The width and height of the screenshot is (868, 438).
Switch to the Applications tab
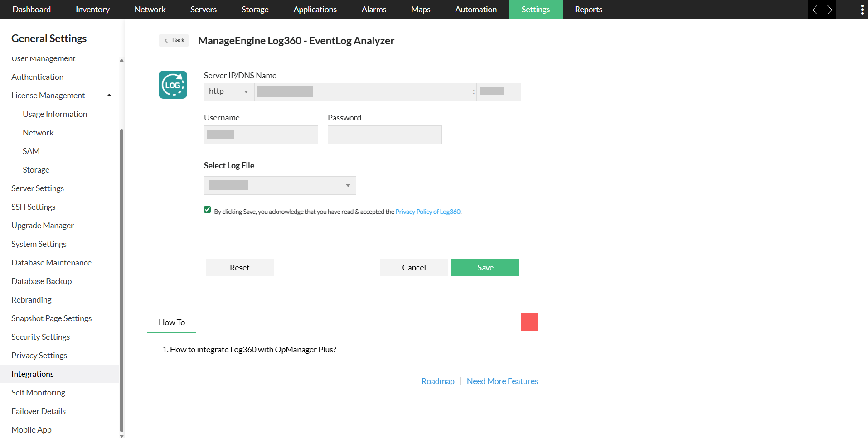click(315, 10)
